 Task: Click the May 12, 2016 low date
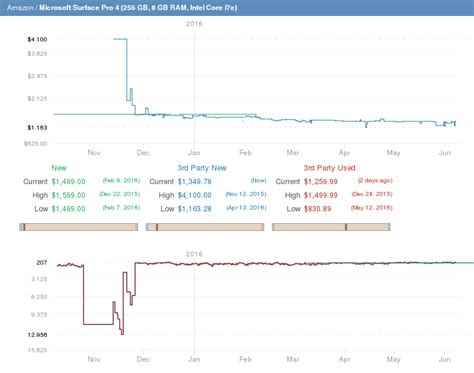(x=372, y=208)
